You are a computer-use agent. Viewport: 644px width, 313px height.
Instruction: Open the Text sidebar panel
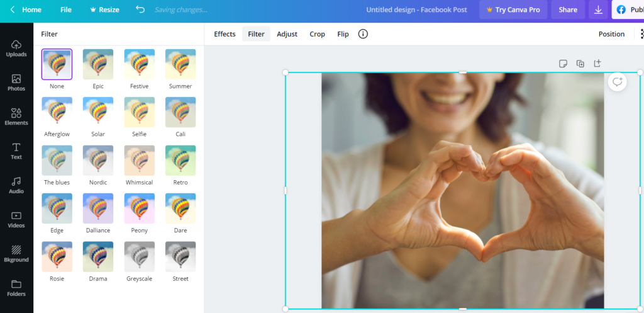point(16,151)
